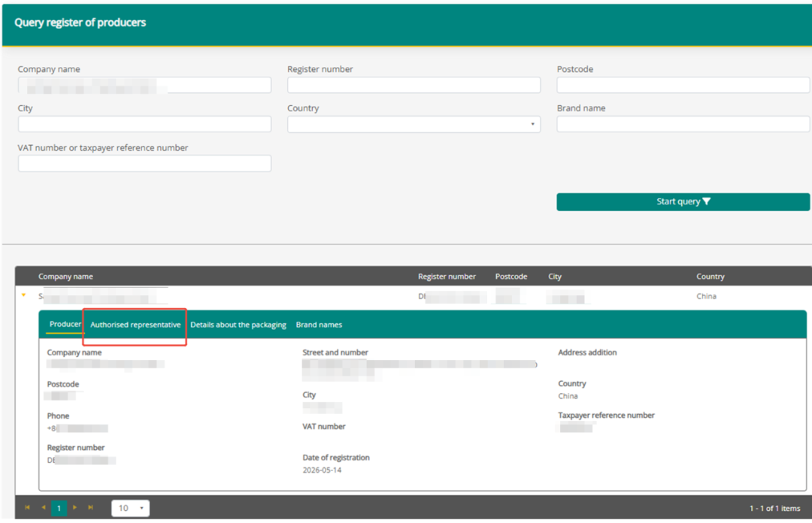Go to the first page icon
Viewport: 812px width, 523px height.
click(28, 507)
